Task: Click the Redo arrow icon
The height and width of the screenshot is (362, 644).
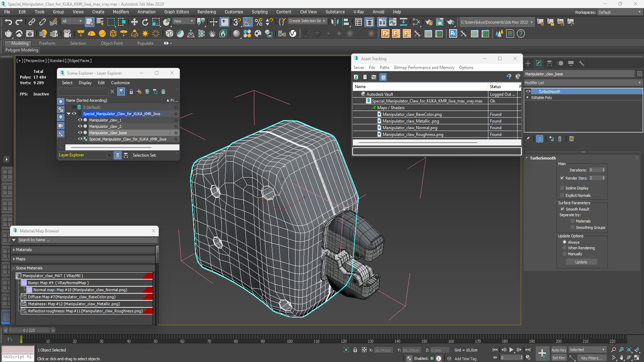Action: 19,22
